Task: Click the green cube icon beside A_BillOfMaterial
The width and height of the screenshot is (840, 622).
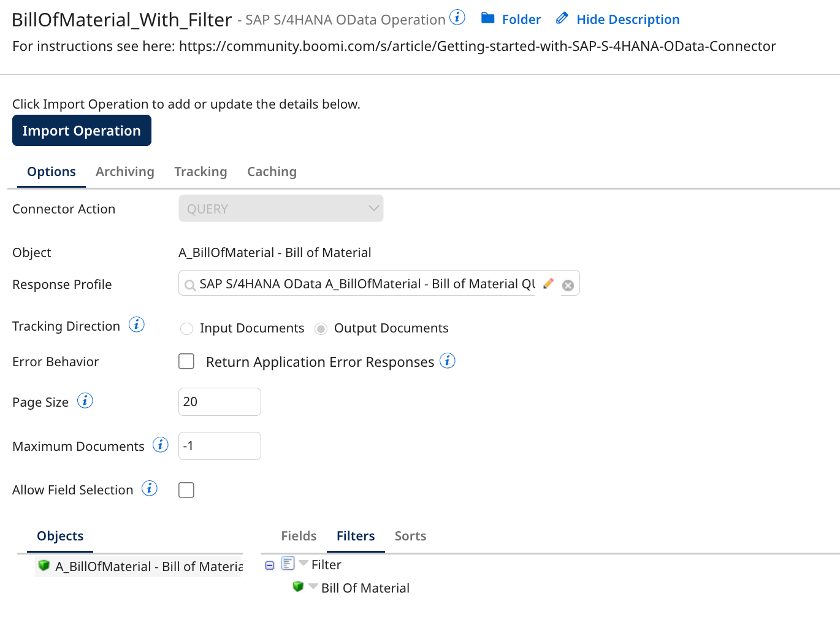Action: [44, 566]
